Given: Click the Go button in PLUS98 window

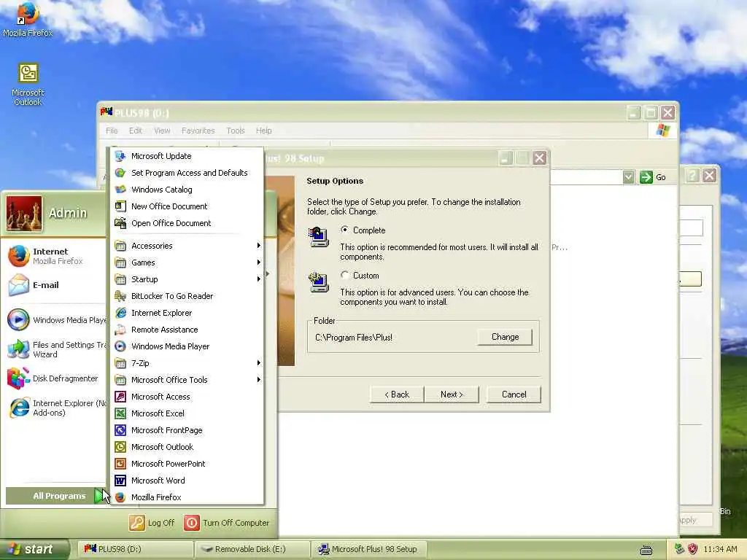Looking at the screenshot, I should pos(653,177).
